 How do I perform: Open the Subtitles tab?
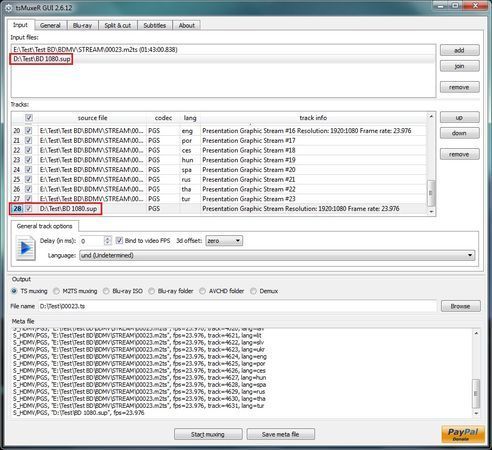(155, 25)
